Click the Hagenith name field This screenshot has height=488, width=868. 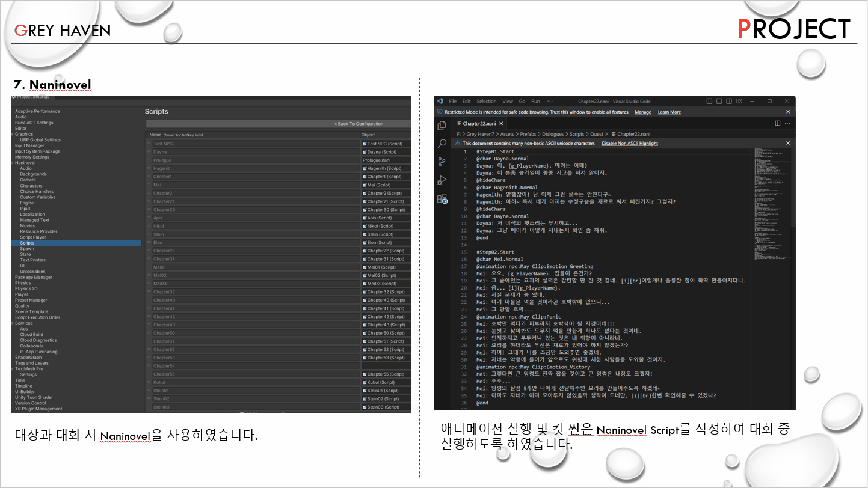(255, 169)
